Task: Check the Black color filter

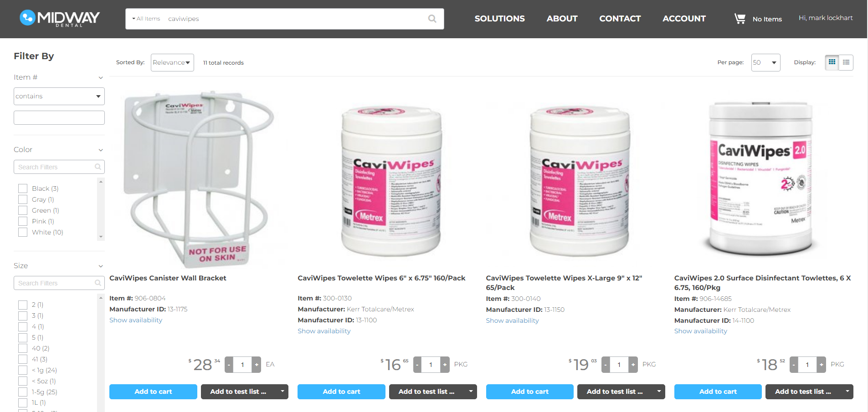Action: [23, 188]
